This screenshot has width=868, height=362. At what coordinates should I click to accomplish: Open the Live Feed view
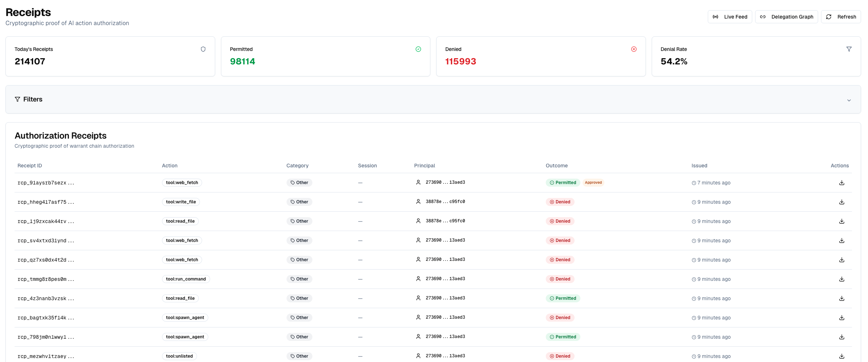point(730,17)
